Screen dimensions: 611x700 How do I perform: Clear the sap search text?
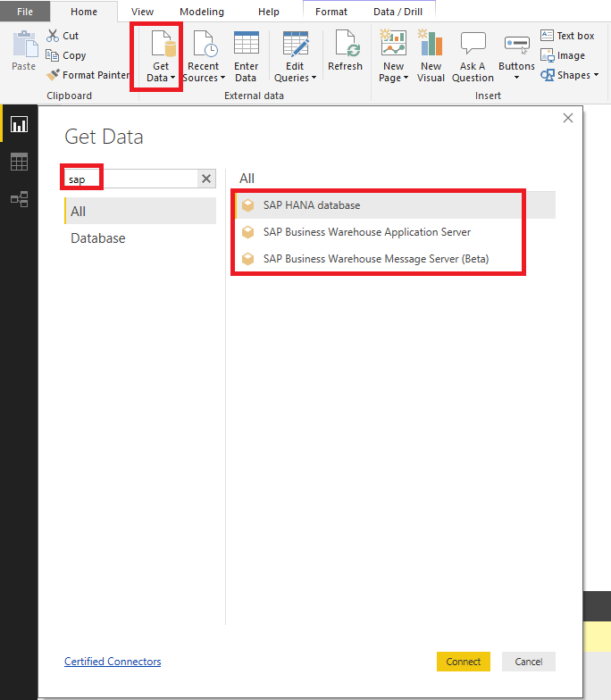point(205,179)
